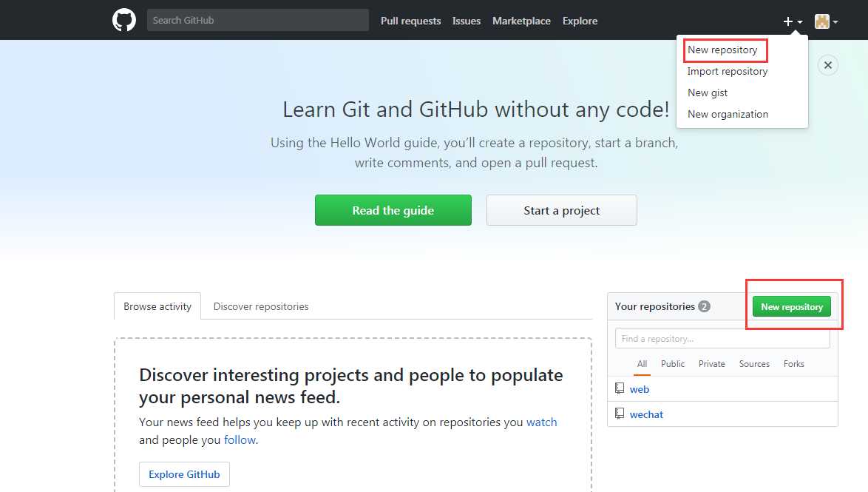Click the Explore GitHub button
This screenshot has height=492, width=868.
(x=184, y=474)
